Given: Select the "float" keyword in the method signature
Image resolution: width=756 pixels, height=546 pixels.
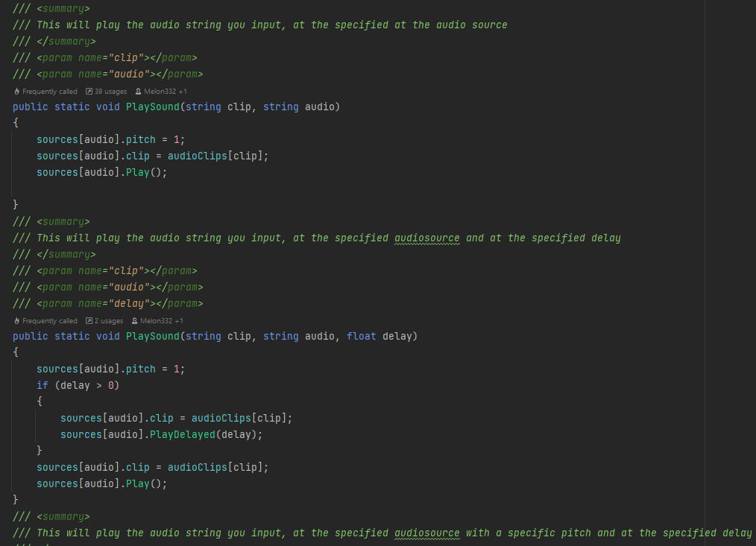Looking at the screenshot, I should tap(362, 336).
